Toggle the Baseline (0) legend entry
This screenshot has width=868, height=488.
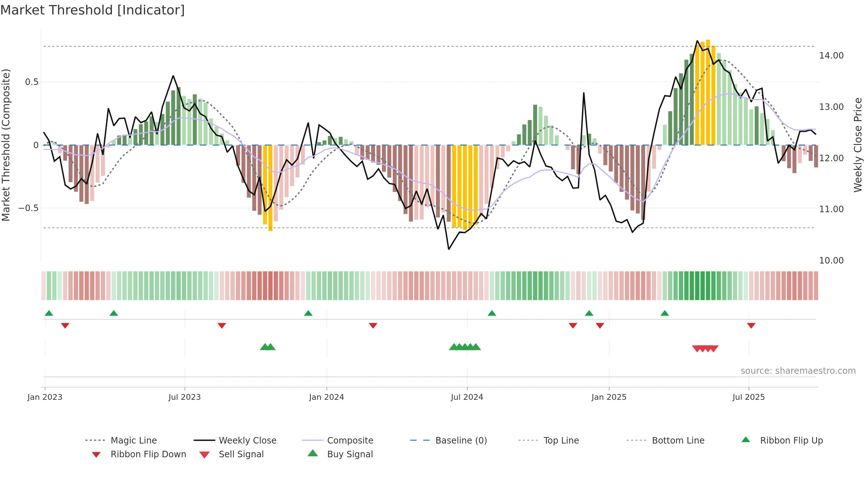(x=448, y=440)
